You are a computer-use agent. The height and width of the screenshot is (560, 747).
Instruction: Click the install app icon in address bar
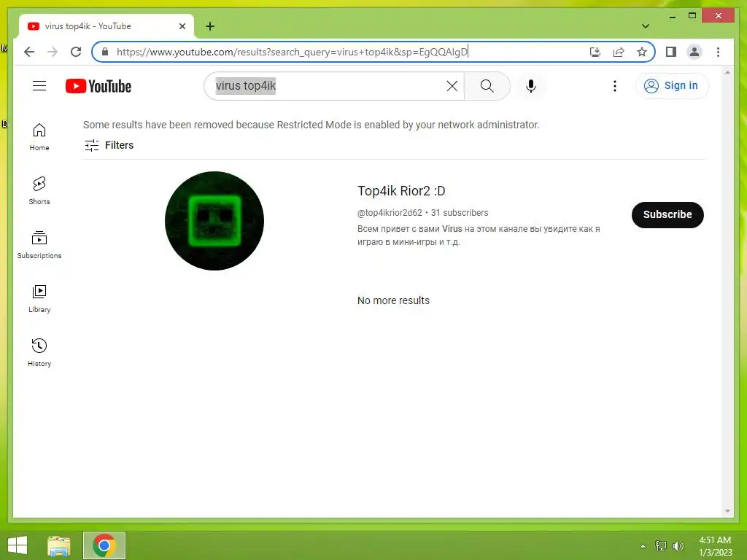pyautogui.click(x=595, y=52)
